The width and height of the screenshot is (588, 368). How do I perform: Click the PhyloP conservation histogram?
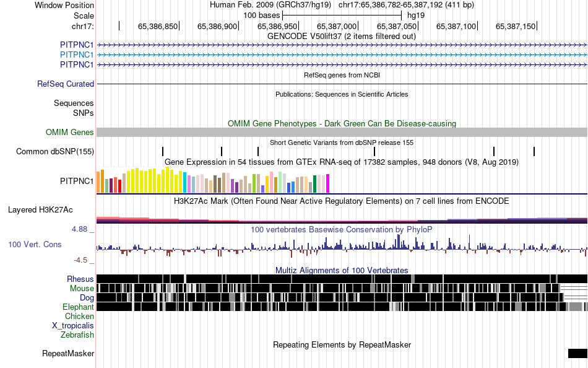(x=342, y=246)
